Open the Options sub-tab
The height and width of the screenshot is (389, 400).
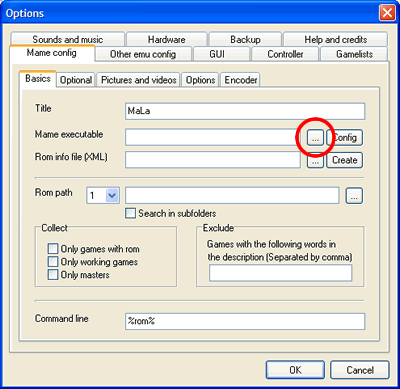pos(200,80)
